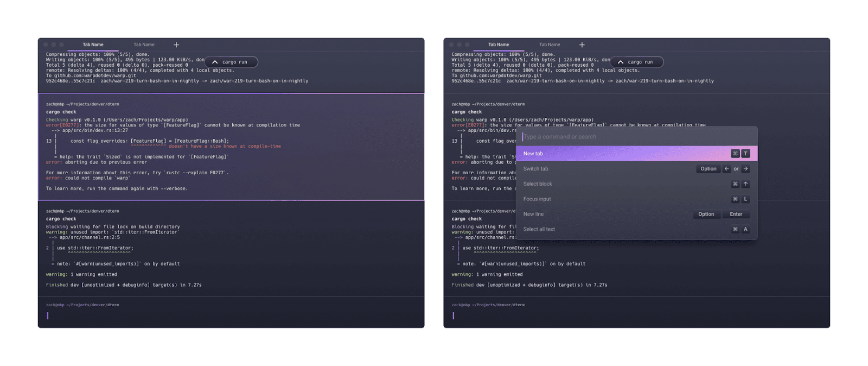This screenshot has width=868, height=366.
Task: Click the left arrow key icon in Switch tab row
Action: coord(726,169)
